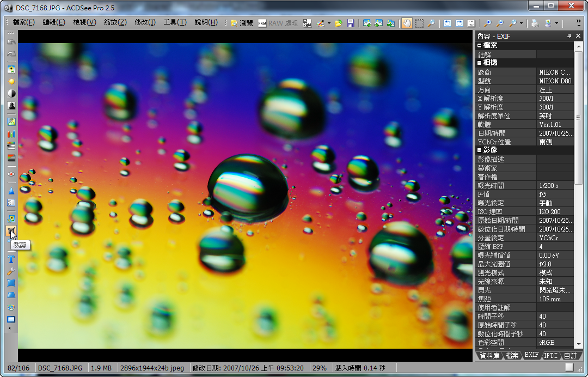The width and height of the screenshot is (588, 377).
Task: Click the 瀏覽 browse button
Action: coord(242,23)
